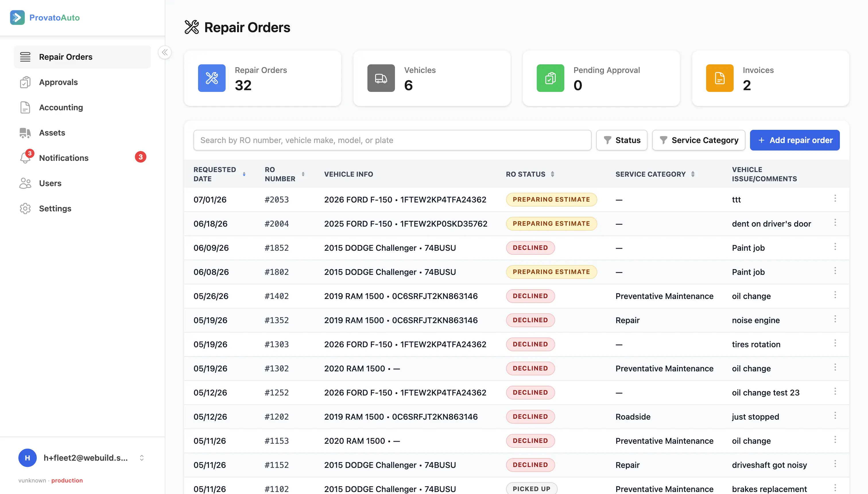868x494 pixels.
Task: Click the blue H user avatar
Action: 28,458
